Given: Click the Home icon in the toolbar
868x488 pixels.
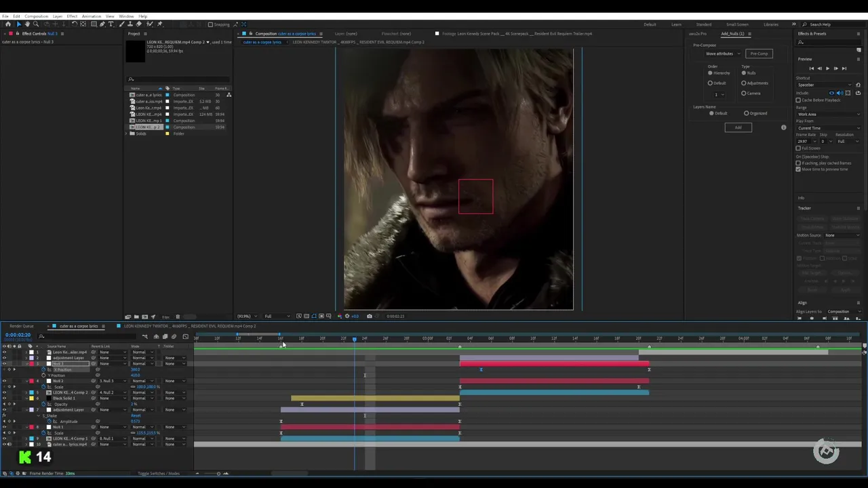Looking at the screenshot, I should pyautogui.click(x=8, y=24).
